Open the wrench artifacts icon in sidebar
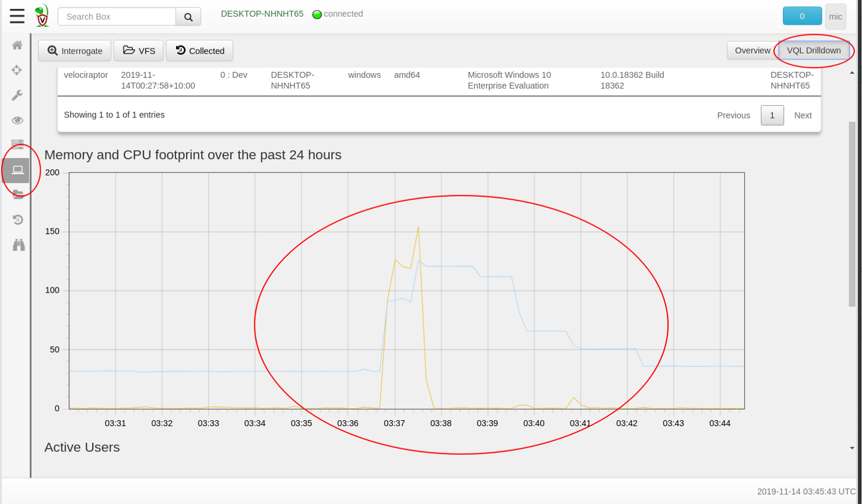Image resolution: width=862 pixels, height=504 pixels. tap(17, 95)
